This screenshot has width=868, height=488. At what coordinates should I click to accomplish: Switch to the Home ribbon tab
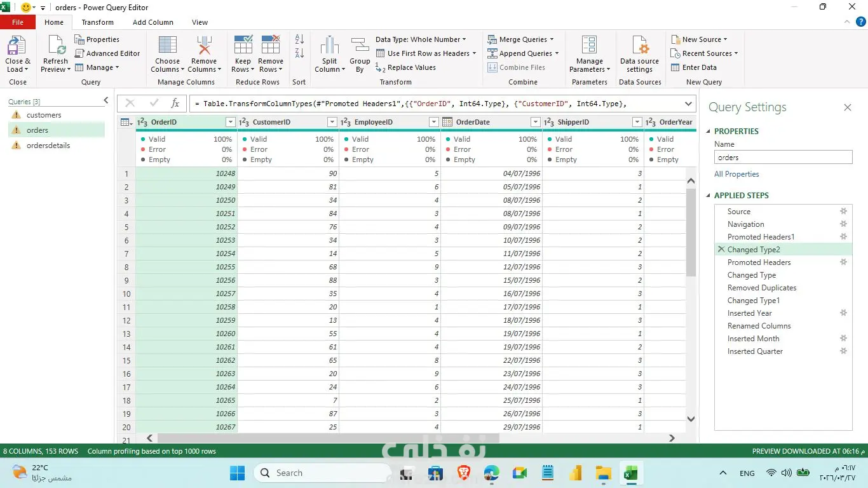click(54, 22)
